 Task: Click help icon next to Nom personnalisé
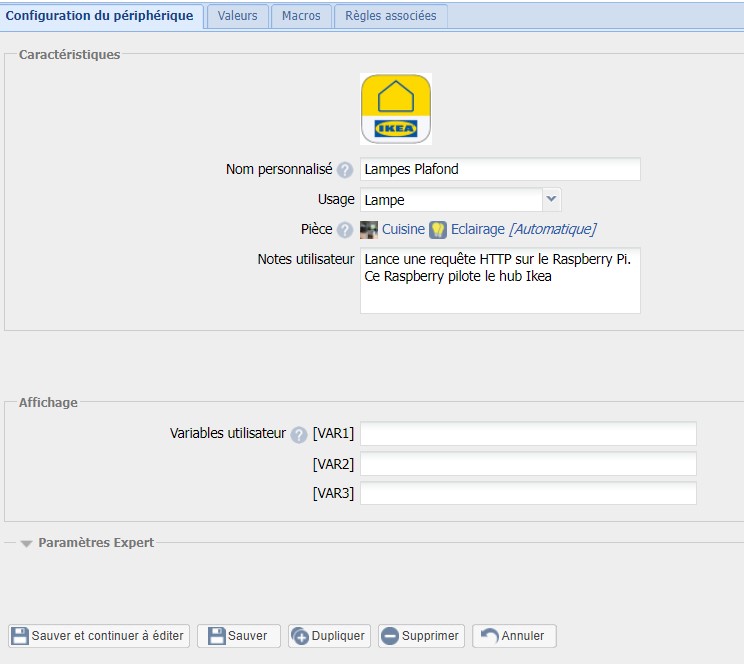(x=345, y=170)
